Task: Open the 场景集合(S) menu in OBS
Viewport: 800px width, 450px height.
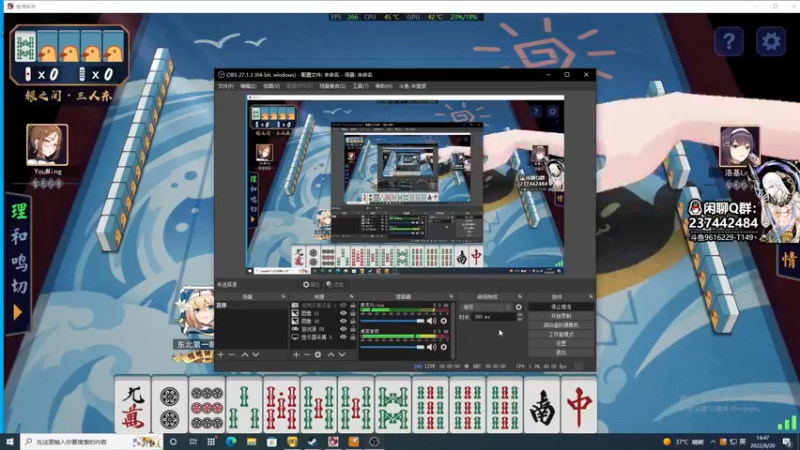Action: click(x=332, y=86)
